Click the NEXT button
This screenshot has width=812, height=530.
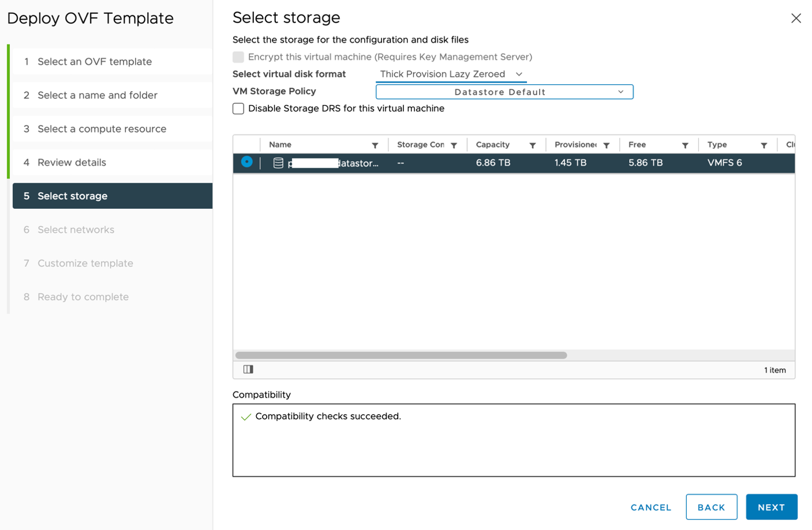772,507
